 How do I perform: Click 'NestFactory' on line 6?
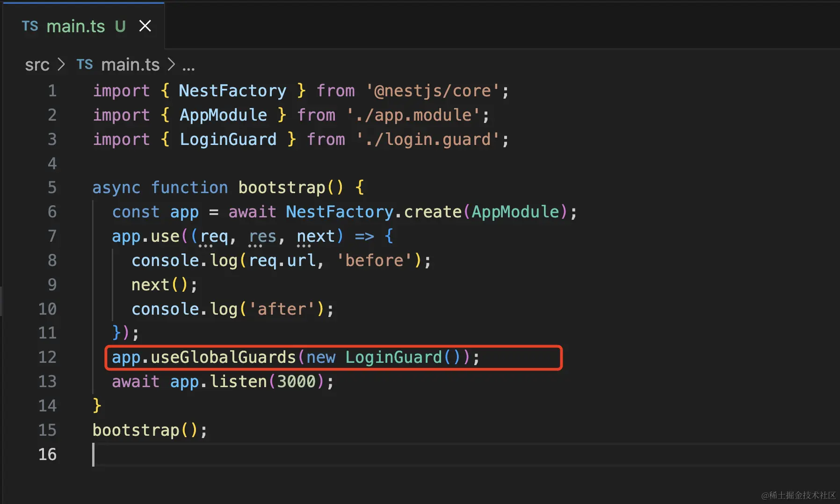click(340, 212)
